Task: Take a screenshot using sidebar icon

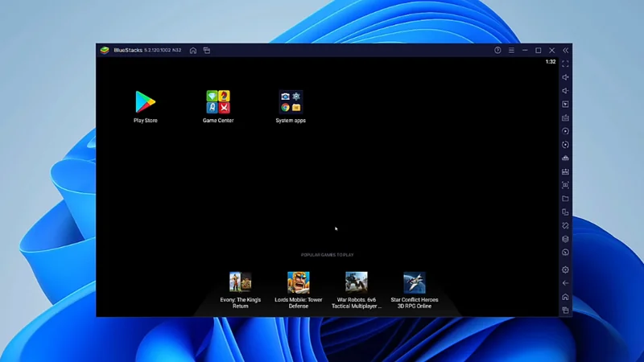Action: (565, 185)
